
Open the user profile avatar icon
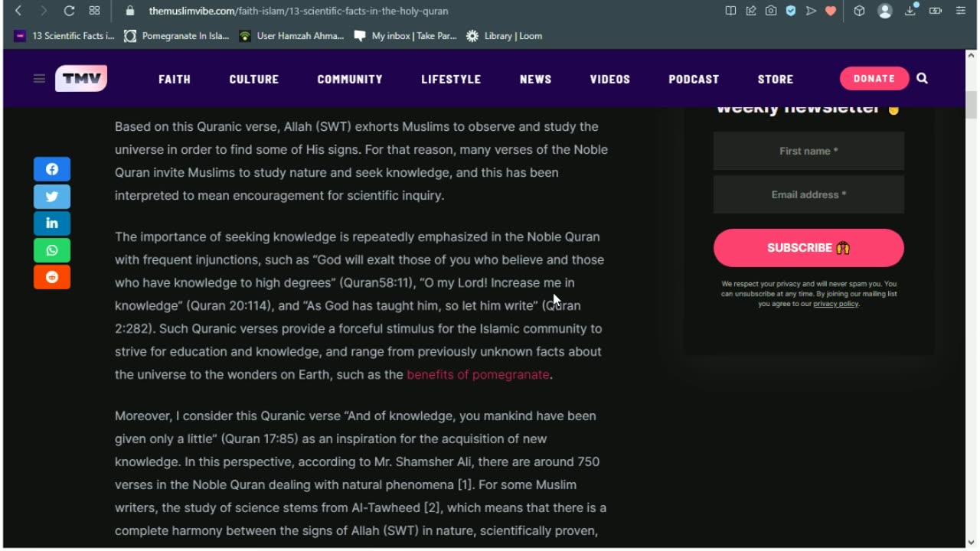pos(885,11)
